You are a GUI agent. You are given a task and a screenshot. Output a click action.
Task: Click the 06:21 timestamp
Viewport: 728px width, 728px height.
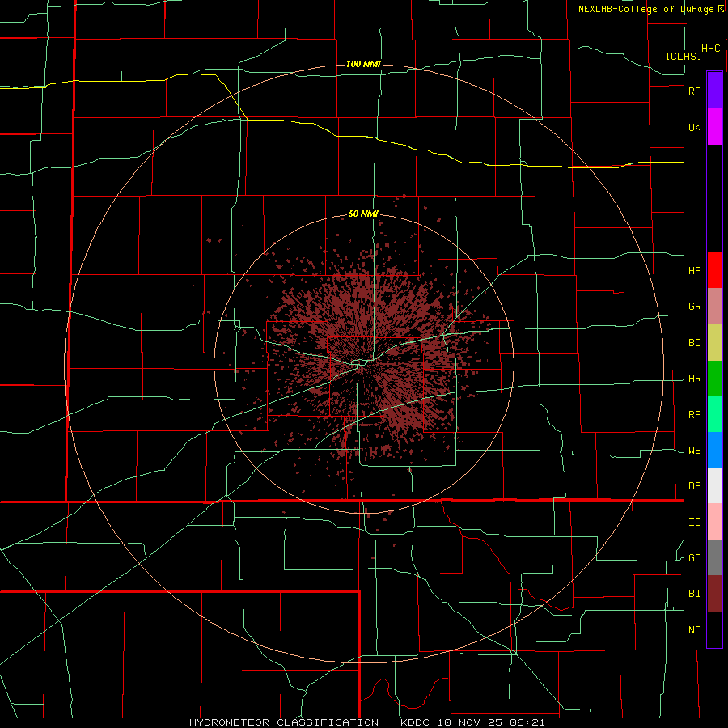pyautogui.click(x=528, y=722)
